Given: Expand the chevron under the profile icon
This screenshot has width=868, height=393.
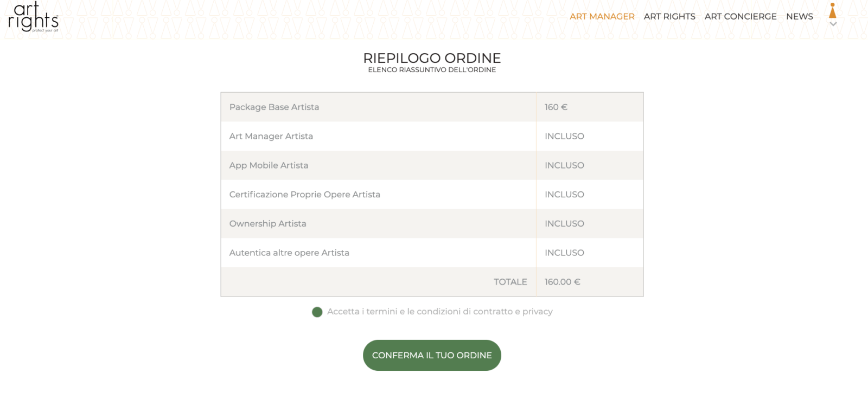Looking at the screenshot, I should [x=833, y=24].
